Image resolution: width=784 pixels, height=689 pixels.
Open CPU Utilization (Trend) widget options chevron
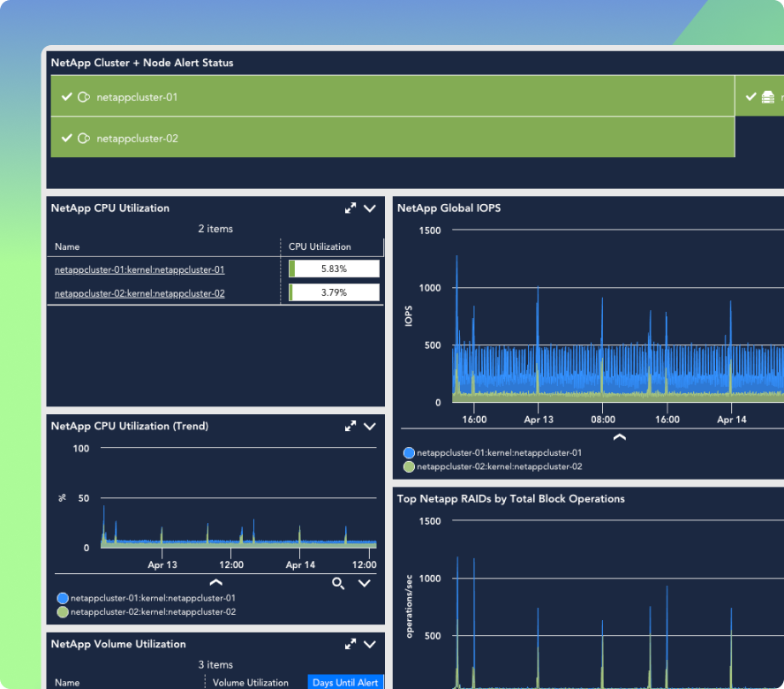(x=370, y=427)
